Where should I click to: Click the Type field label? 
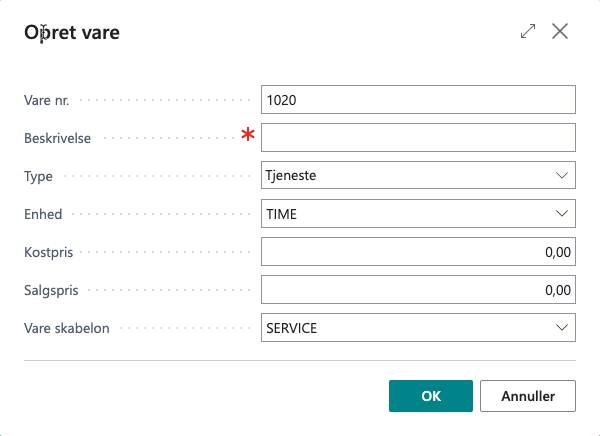pos(38,176)
